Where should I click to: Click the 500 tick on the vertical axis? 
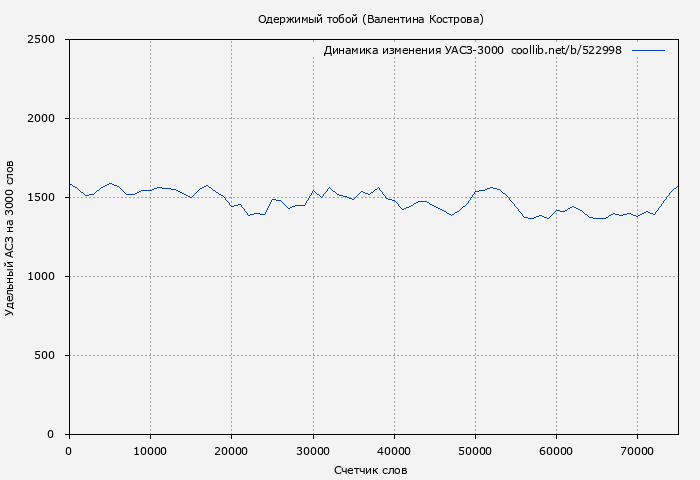(51, 356)
